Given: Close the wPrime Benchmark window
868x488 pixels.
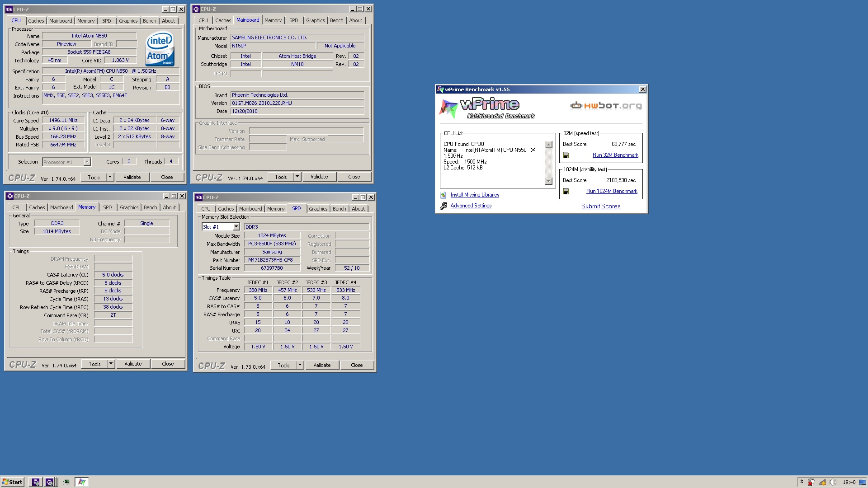Looking at the screenshot, I should click(x=642, y=89).
